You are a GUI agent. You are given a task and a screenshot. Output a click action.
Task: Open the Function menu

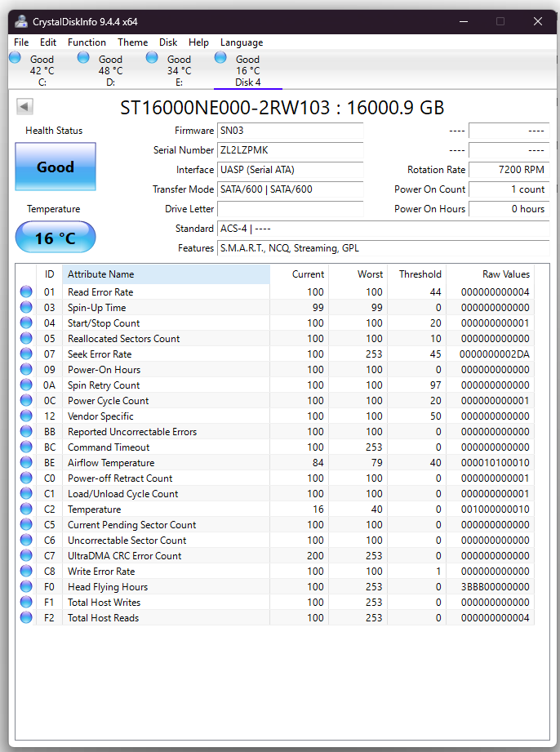click(87, 42)
